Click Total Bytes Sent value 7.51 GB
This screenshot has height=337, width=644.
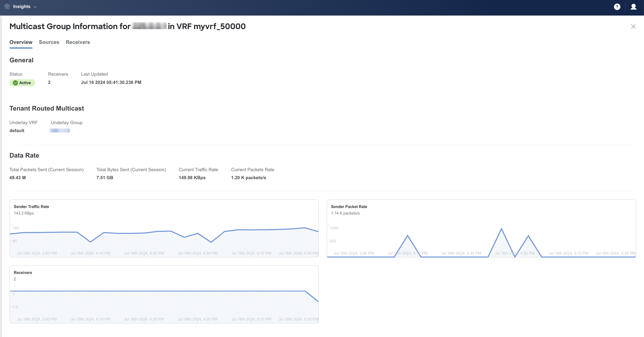pyautogui.click(x=105, y=178)
